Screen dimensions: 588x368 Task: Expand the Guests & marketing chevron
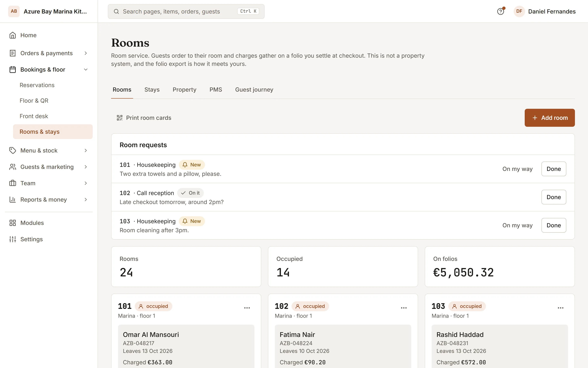(86, 167)
